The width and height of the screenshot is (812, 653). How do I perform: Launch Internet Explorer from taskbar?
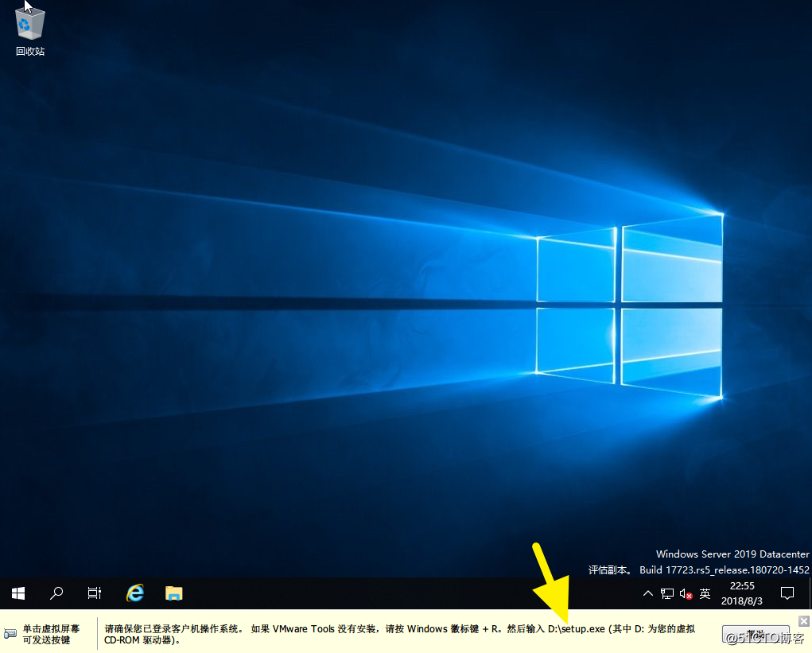click(x=135, y=593)
